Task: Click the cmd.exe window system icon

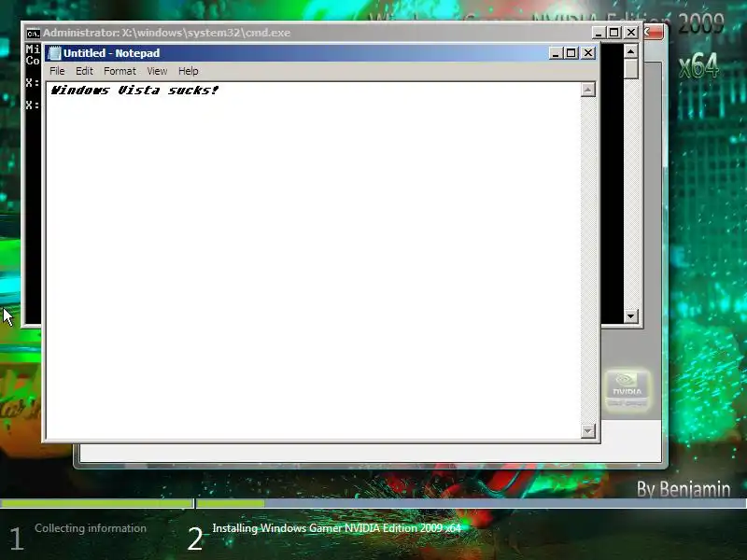Action: 33,33
